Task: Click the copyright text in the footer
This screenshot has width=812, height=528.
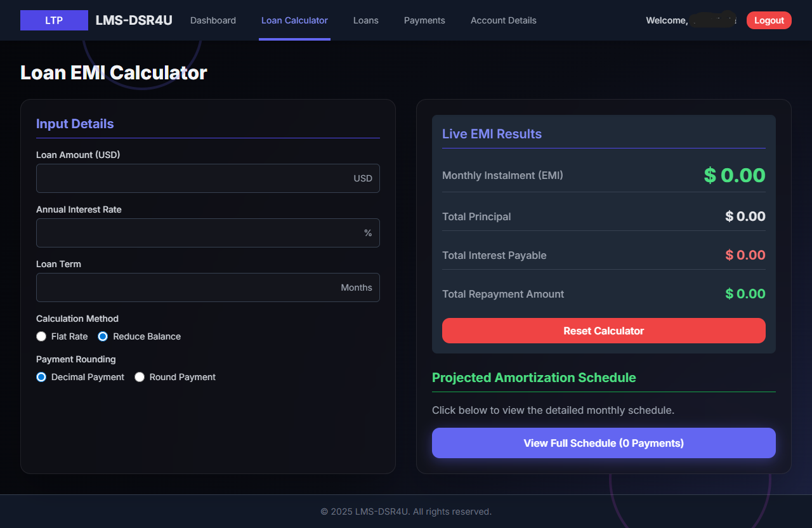Action: [405, 511]
